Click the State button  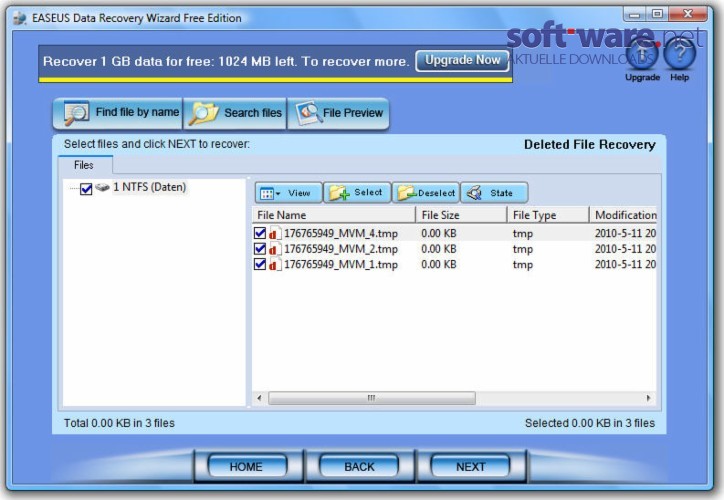click(x=494, y=193)
